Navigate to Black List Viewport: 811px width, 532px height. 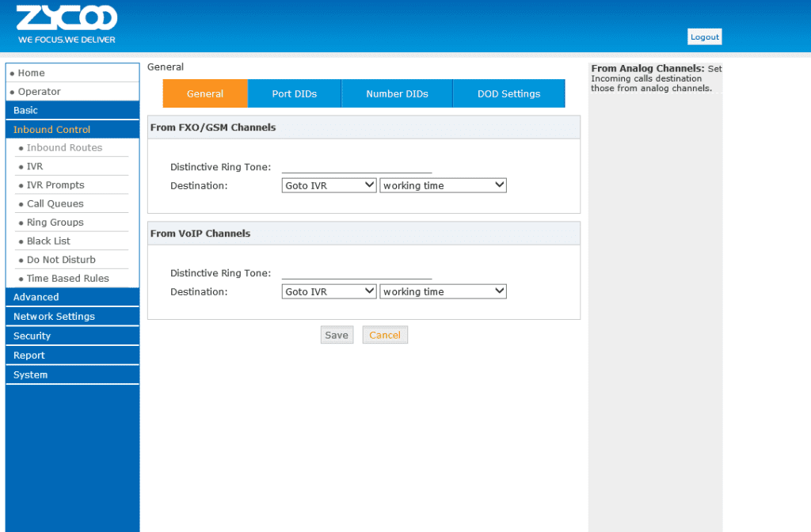[x=48, y=241]
